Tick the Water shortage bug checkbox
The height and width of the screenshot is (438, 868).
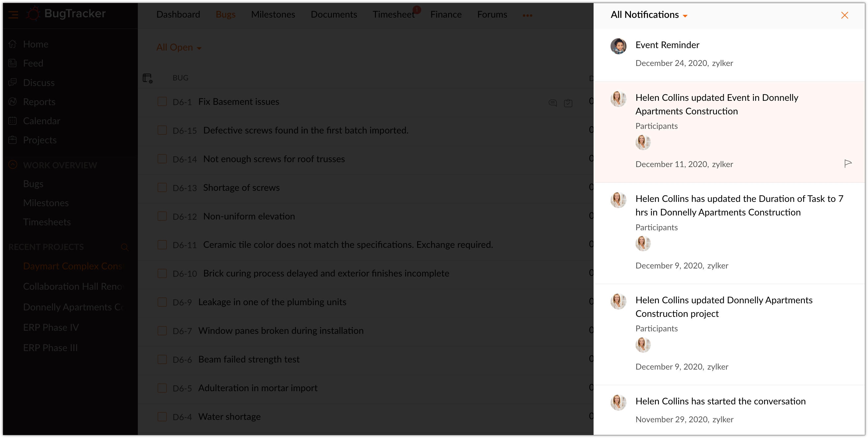[162, 417]
